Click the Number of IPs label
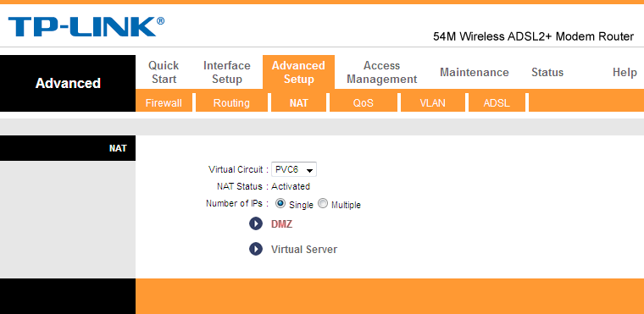 point(236,204)
